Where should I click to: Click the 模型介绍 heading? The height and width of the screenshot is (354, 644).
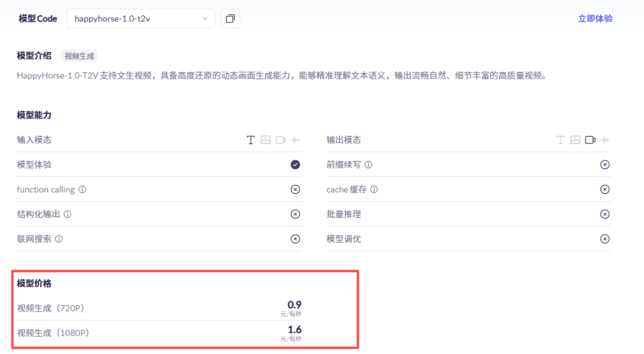pyautogui.click(x=34, y=56)
